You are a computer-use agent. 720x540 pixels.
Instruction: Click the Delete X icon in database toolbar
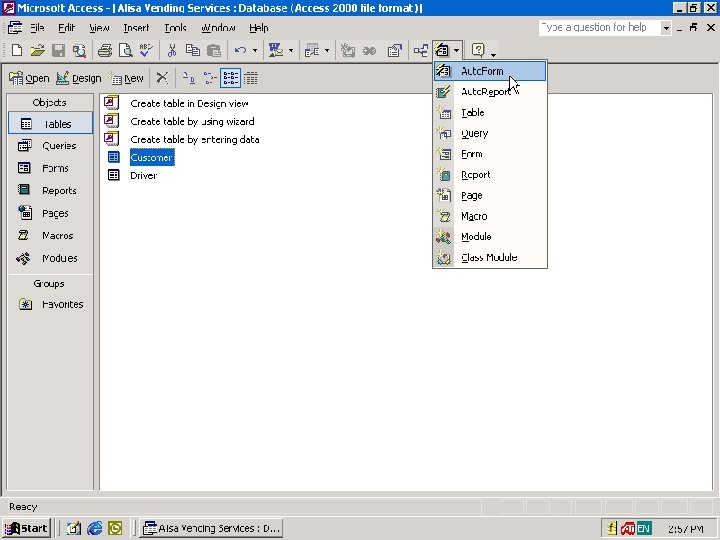tap(162, 78)
